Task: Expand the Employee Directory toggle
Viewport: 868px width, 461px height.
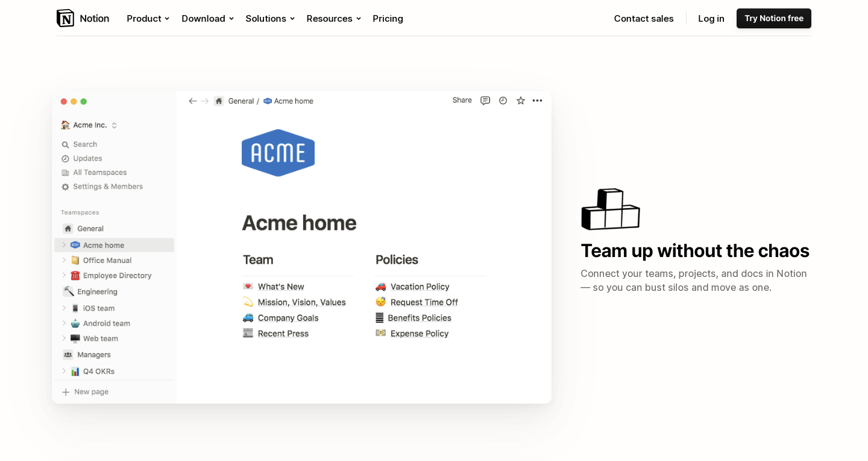Action: click(64, 275)
